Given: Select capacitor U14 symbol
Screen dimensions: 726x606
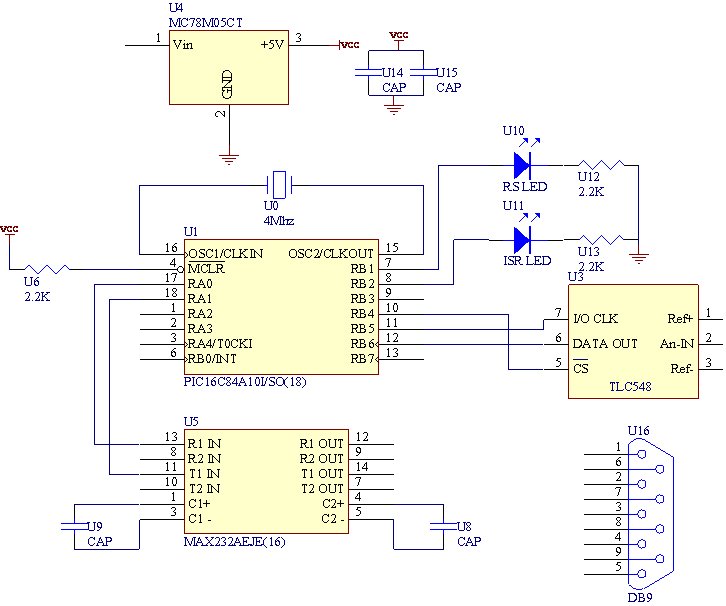Looking at the screenshot, I should tap(368, 72).
